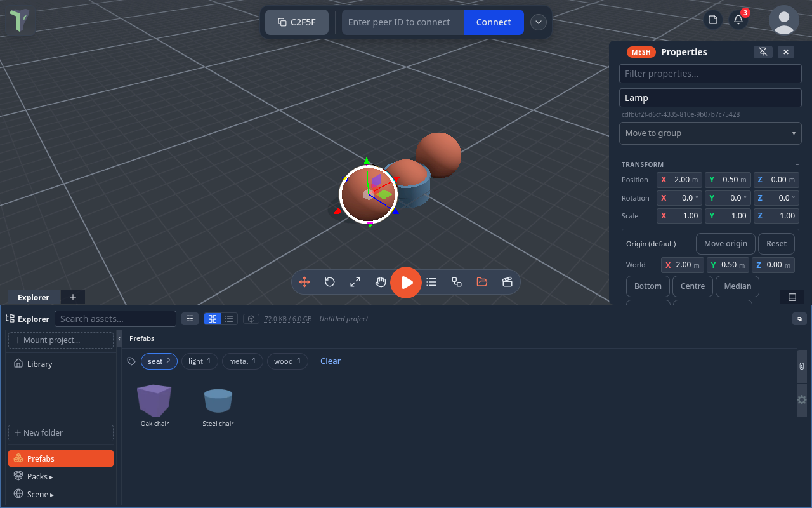Click the Filter properties field
812x508 pixels.
[710, 74]
